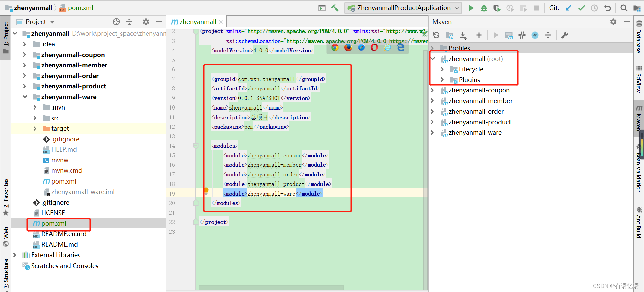Screen dimensions: 644x292
Task: Open project structure icon at top right
Action: click(637, 8)
